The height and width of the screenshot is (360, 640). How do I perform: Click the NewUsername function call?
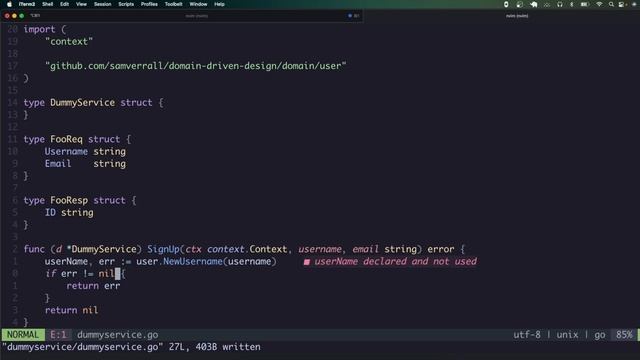[x=193, y=261]
